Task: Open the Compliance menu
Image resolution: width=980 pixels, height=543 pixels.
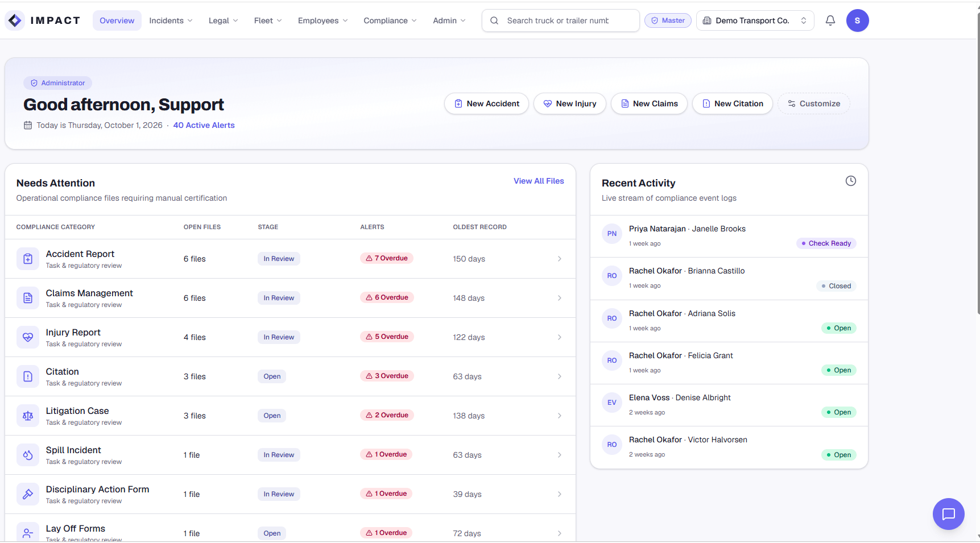Action: click(390, 20)
